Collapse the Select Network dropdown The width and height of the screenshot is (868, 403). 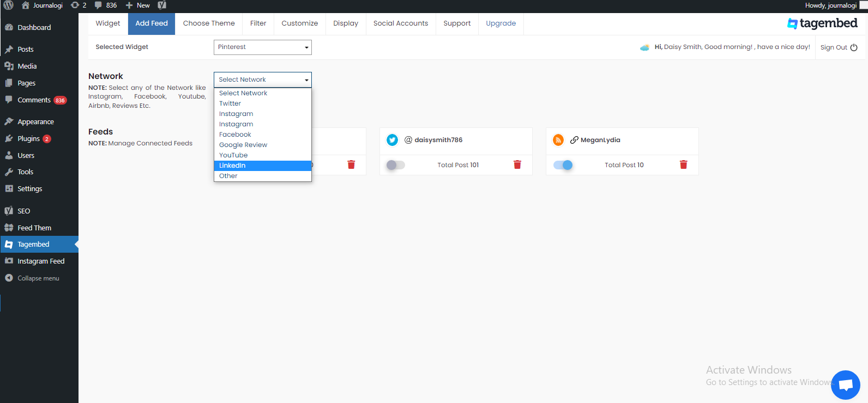pyautogui.click(x=263, y=80)
